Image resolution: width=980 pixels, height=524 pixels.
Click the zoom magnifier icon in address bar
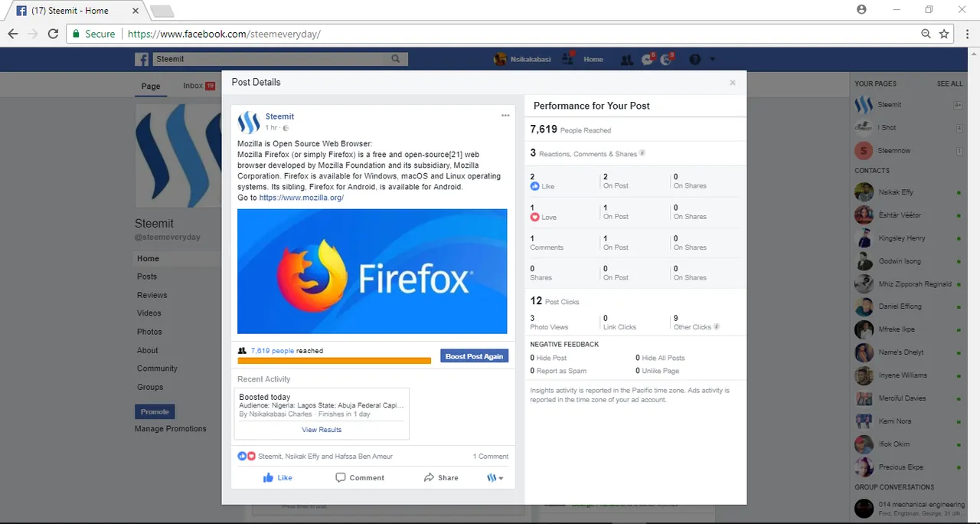point(926,34)
